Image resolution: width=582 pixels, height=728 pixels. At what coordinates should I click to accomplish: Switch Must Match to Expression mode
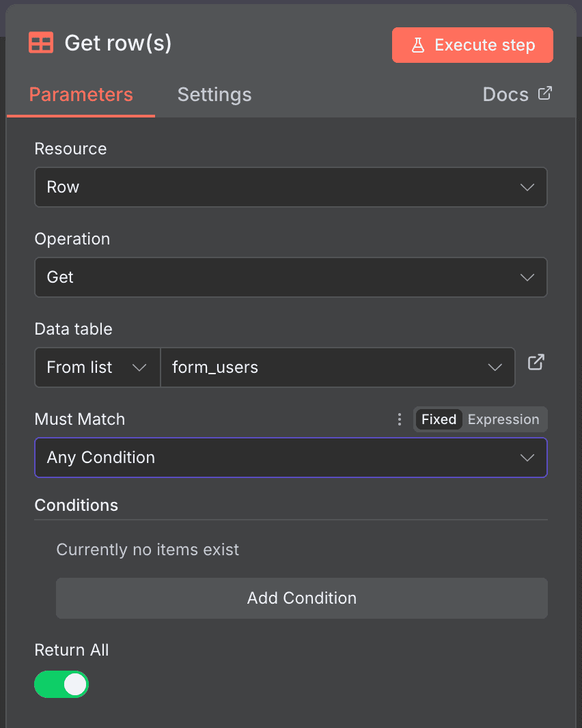(503, 419)
